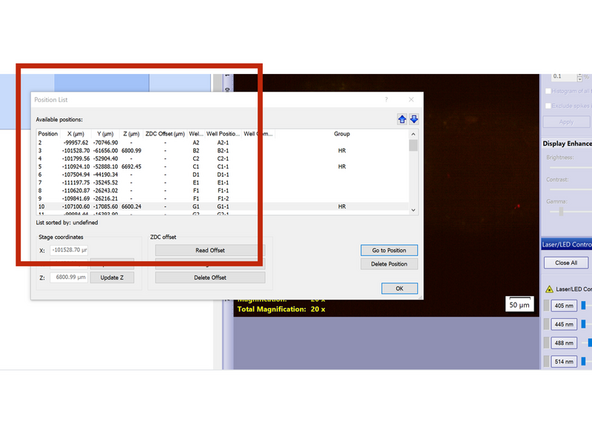Move selected position down with blue down arrow
Viewport: 592px width, 444px height.
point(414,119)
